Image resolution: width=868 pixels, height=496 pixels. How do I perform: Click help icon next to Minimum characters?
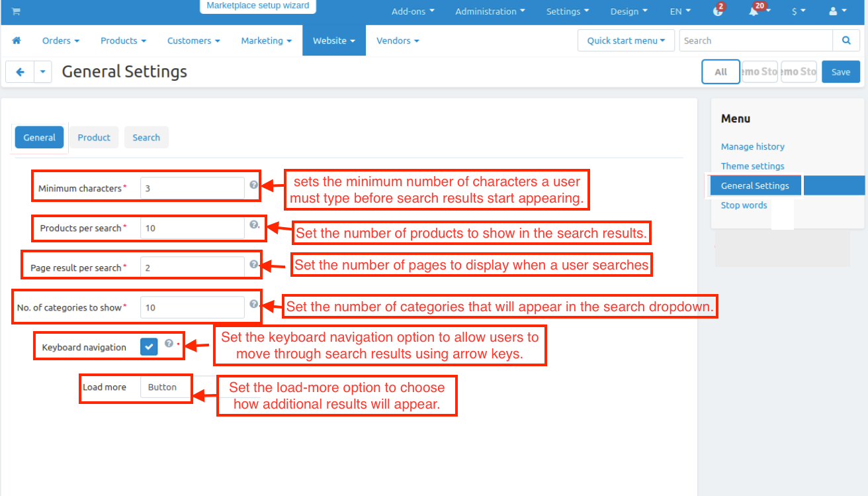click(x=253, y=185)
